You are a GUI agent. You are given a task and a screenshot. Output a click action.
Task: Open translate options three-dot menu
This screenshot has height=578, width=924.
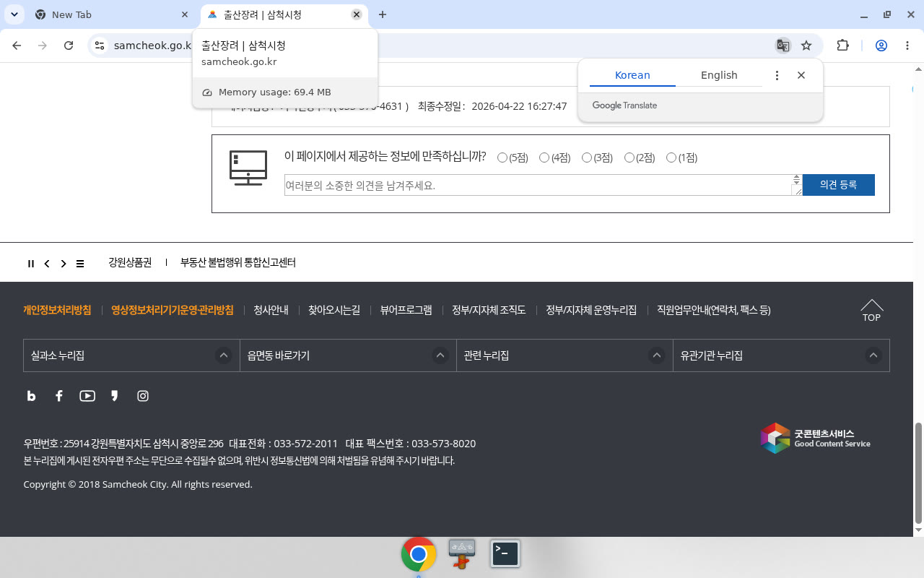(x=777, y=75)
